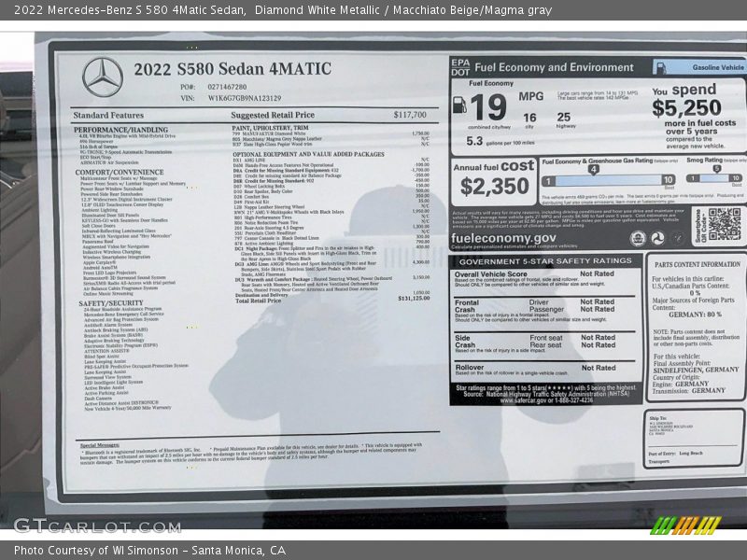Click the EPA certification seal near fueleconomy.gov
This screenshot has width=747, height=560.
click(x=639, y=239)
